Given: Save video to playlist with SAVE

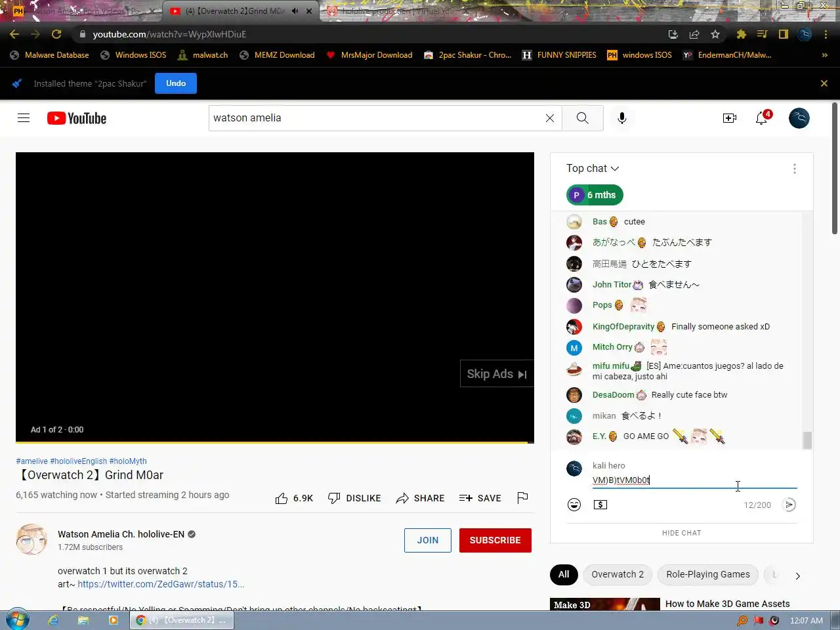Looking at the screenshot, I should (x=480, y=498).
